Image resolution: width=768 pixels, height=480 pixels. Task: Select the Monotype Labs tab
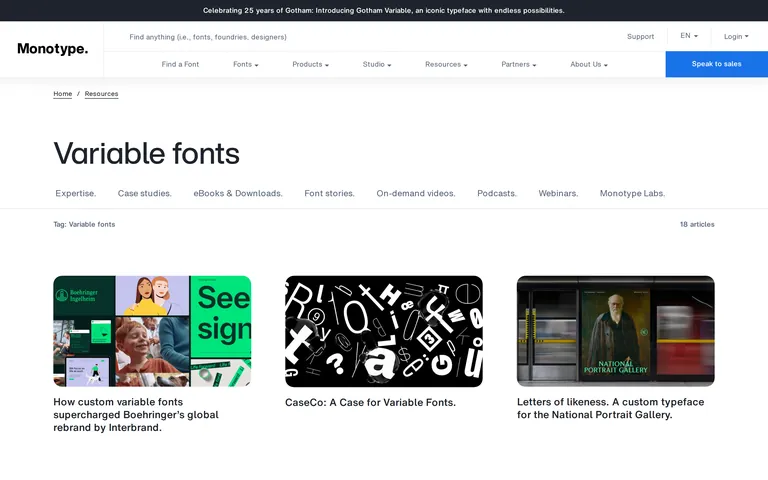(632, 193)
